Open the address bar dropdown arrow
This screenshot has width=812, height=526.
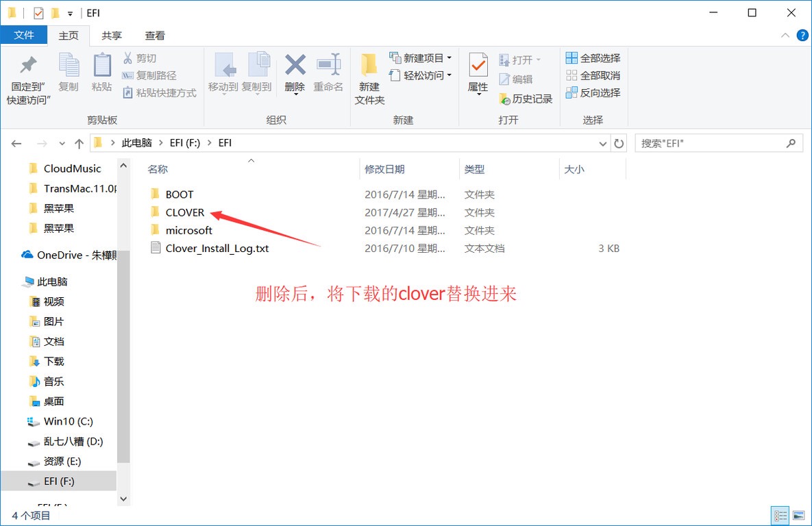point(602,143)
